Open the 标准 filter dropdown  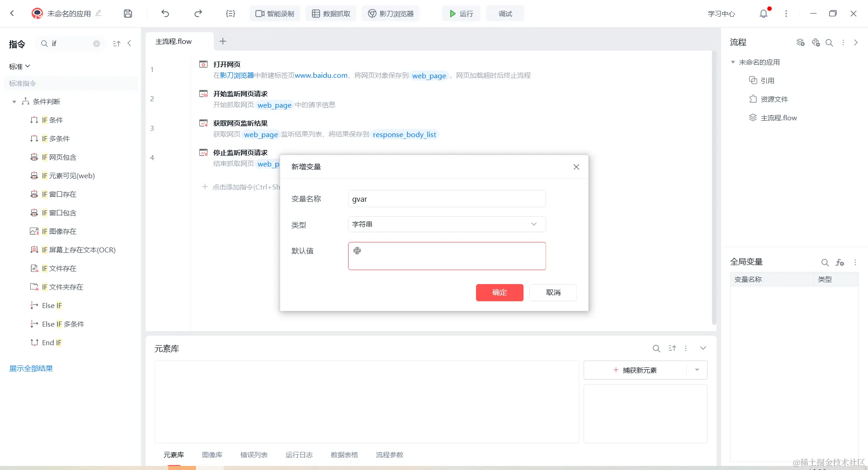pyautogui.click(x=19, y=66)
